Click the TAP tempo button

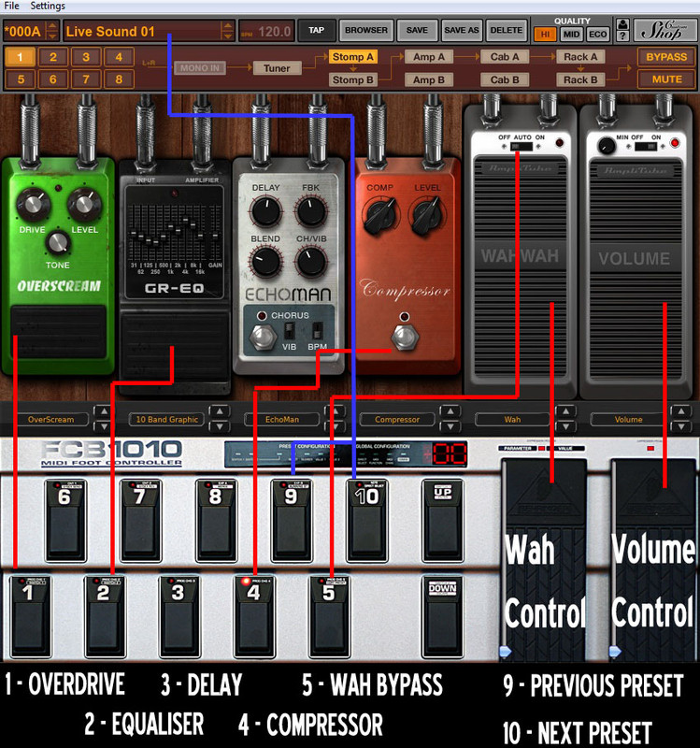(316, 30)
